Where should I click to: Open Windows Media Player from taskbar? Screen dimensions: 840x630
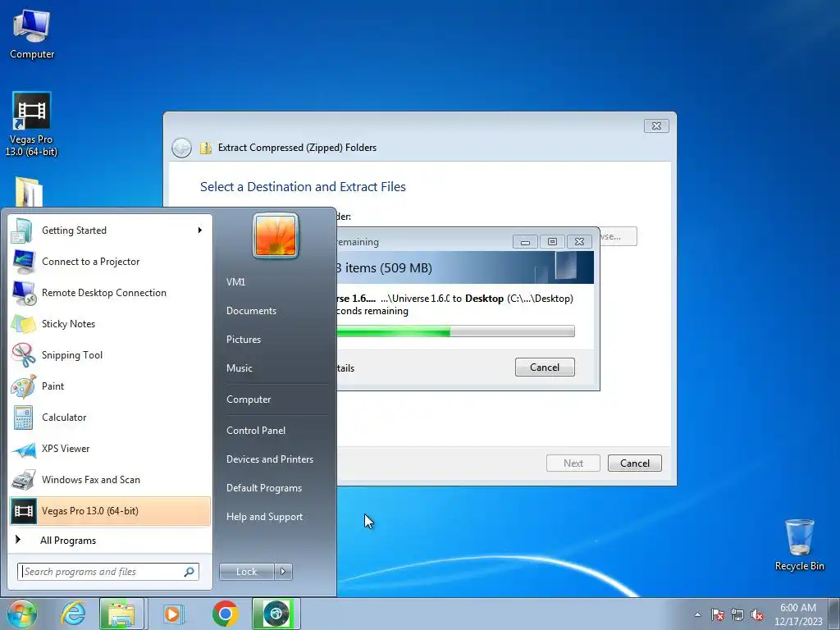point(172,614)
